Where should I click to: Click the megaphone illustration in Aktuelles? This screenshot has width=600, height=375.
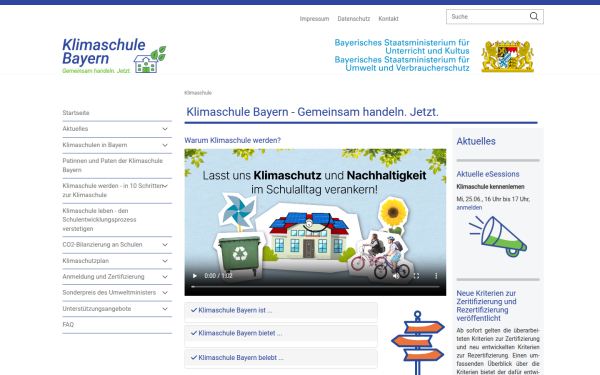pyautogui.click(x=498, y=236)
